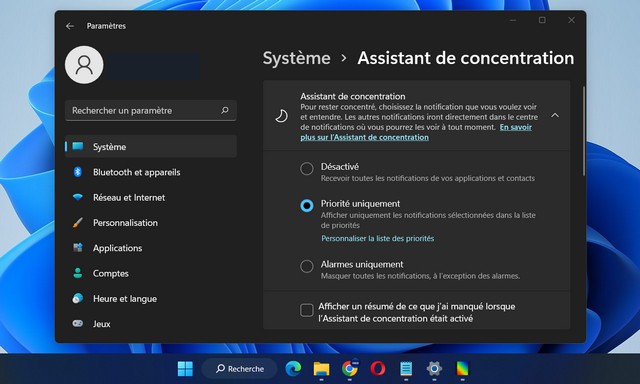The image size is (640, 384).
Task: Open the colorful gradient taskbar app
Action: pyautogui.click(x=462, y=369)
